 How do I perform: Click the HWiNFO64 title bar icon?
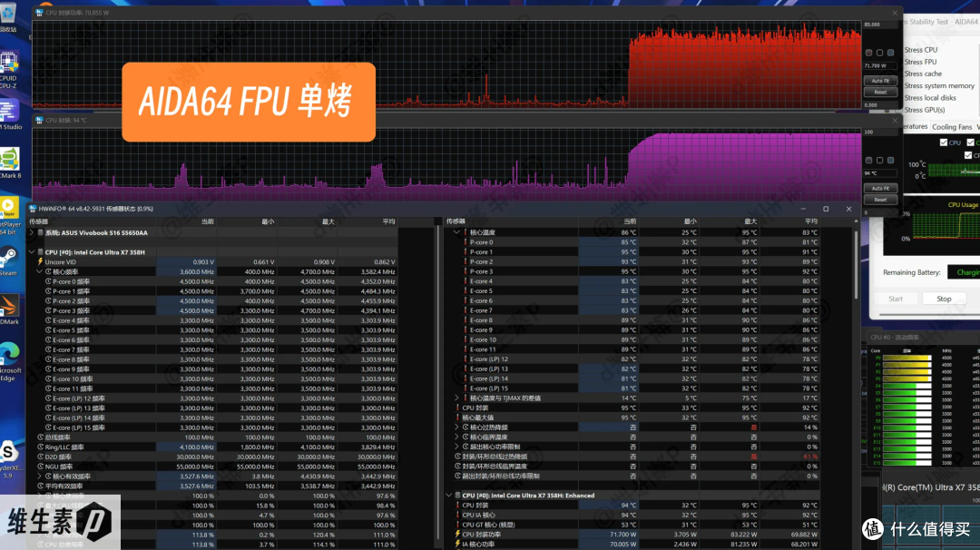(33, 209)
